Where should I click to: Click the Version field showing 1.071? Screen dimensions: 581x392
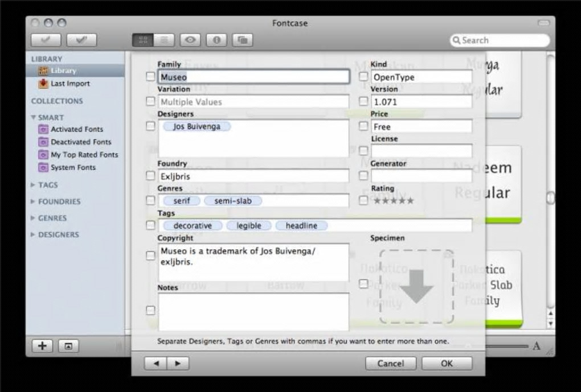(422, 102)
